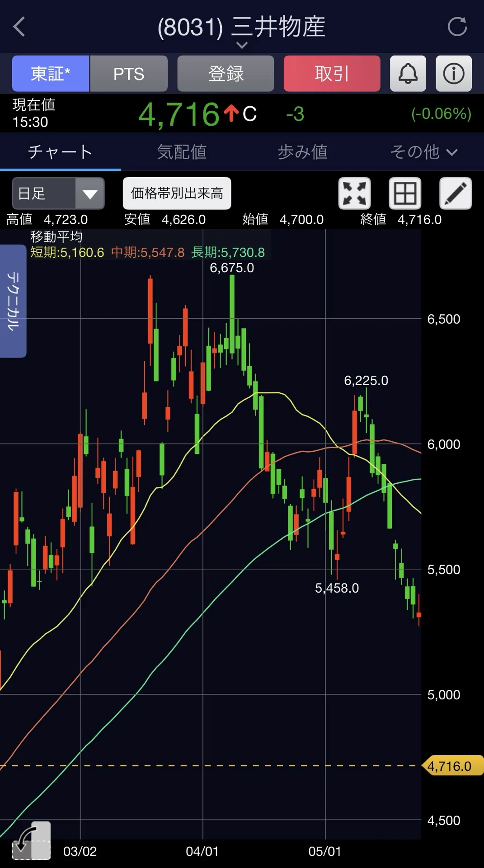Go back using the left chevron
The height and width of the screenshot is (868, 484).
point(19,27)
